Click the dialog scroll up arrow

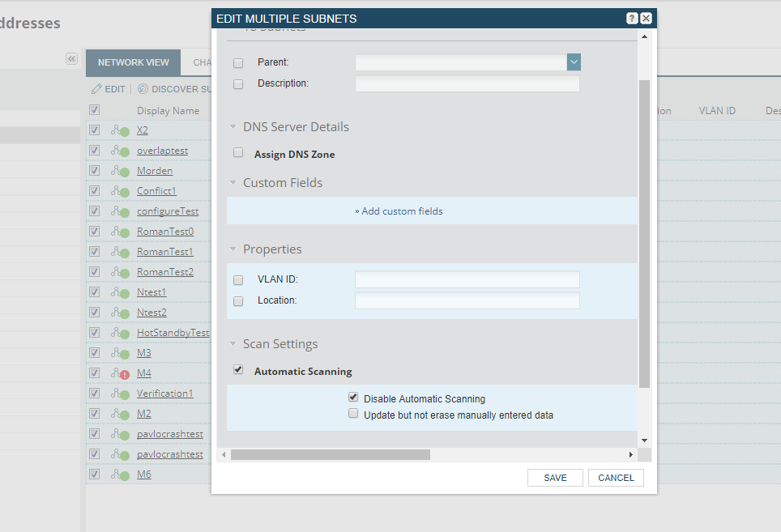(x=644, y=36)
